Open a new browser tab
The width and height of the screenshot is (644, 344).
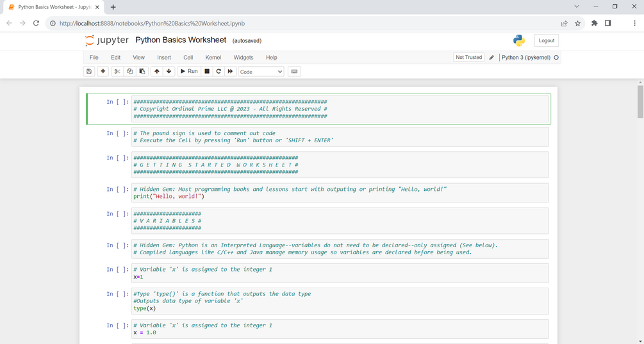tap(113, 7)
